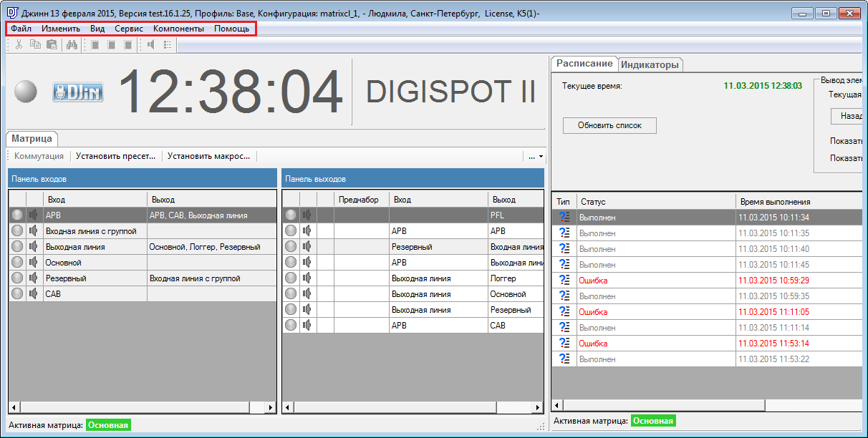Screen dimensions: 868x438
Task: Click the Преднабор column header
Action: (x=362, y=200)
